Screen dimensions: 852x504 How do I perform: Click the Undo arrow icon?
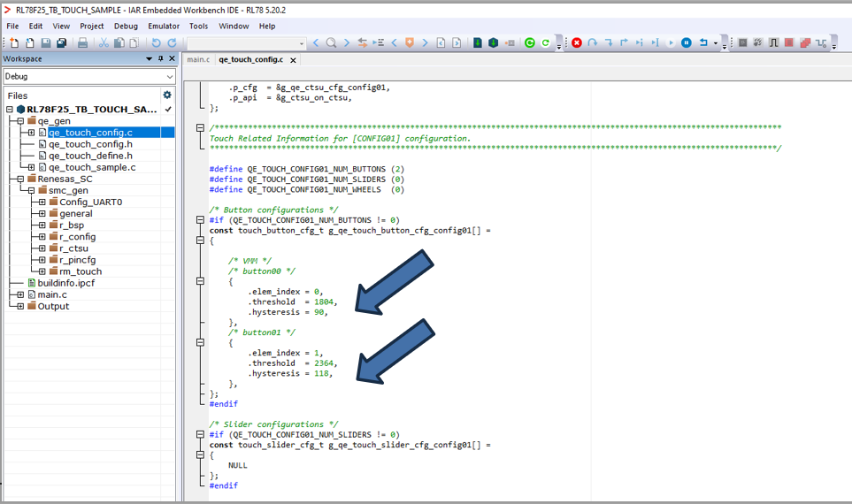(x=156, y=42)
